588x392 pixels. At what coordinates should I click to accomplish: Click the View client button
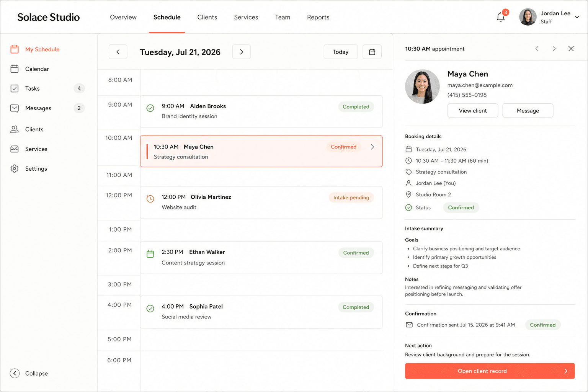pos(473,111)
